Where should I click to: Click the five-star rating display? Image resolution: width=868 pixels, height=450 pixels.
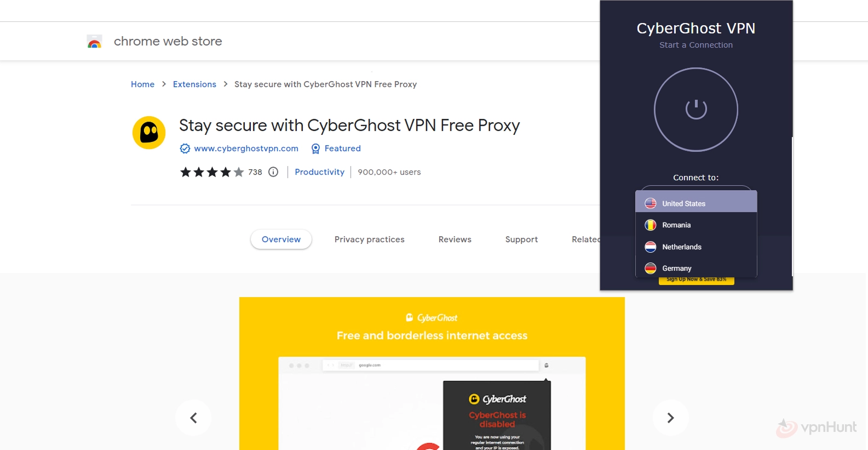tap(212, 172)
